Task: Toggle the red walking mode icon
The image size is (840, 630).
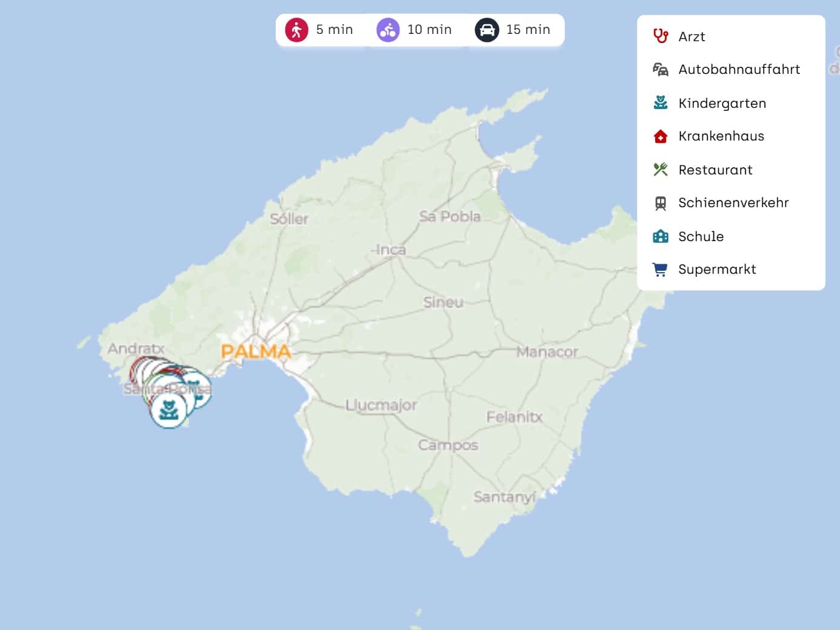Action: click(x=296, y=30)
